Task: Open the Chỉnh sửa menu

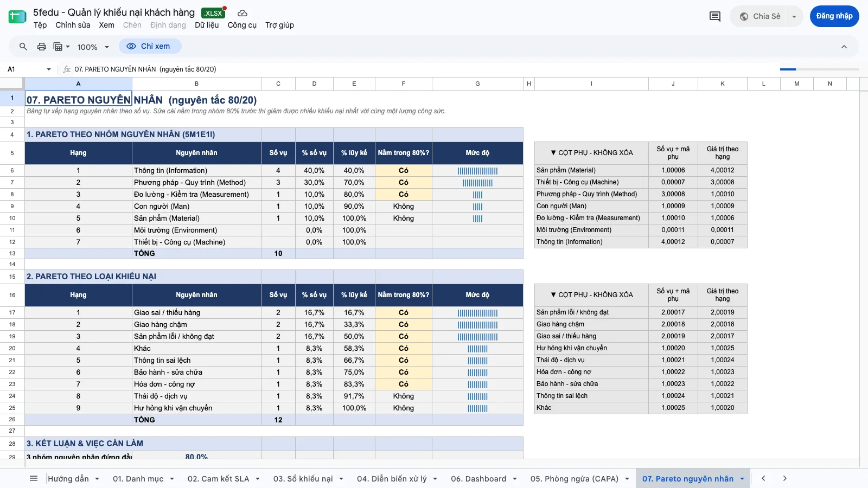Action: tap(73, 25)
